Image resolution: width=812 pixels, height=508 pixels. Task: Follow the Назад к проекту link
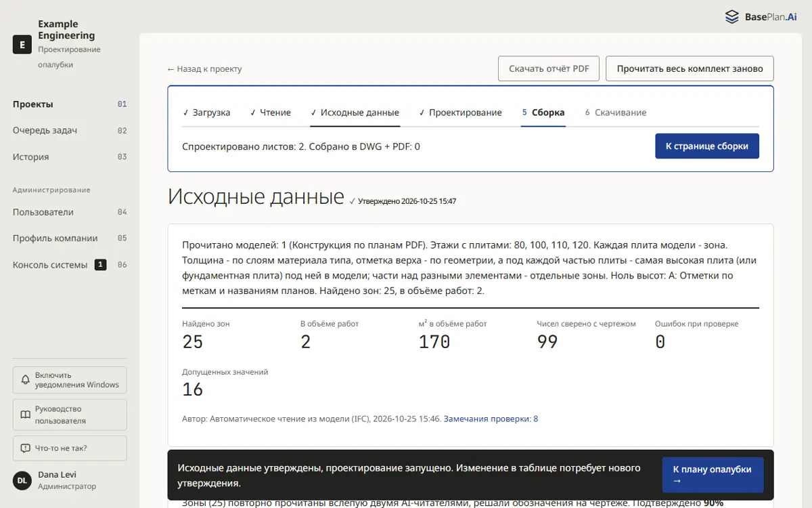coord(204,69)
